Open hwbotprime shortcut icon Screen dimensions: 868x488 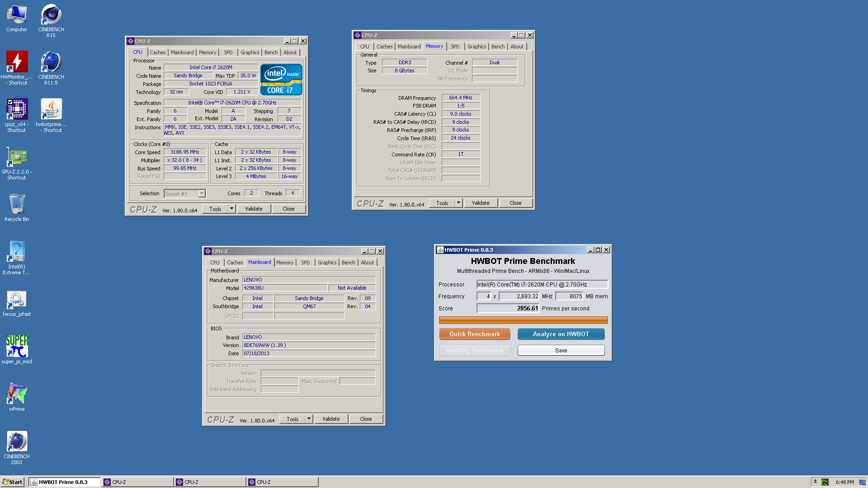51,115
